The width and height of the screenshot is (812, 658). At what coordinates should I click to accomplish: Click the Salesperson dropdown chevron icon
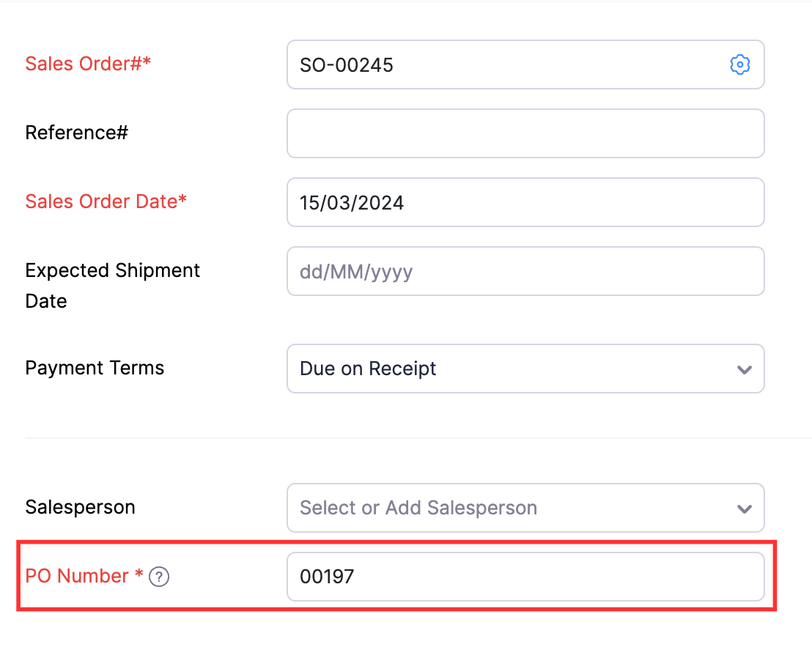[x=745, y=508]
